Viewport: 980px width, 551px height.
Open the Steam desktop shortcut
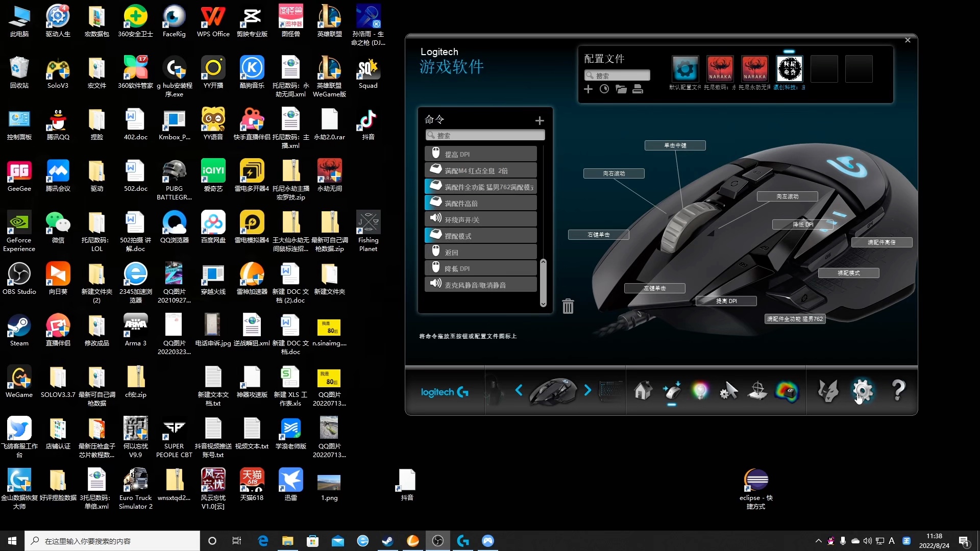pos(19,330)
